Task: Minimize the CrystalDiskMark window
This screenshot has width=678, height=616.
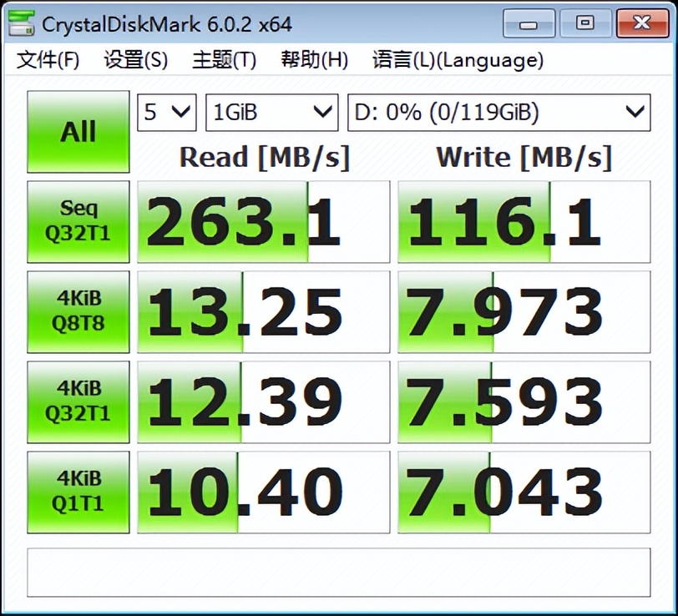Action: (x=529, y=23)
